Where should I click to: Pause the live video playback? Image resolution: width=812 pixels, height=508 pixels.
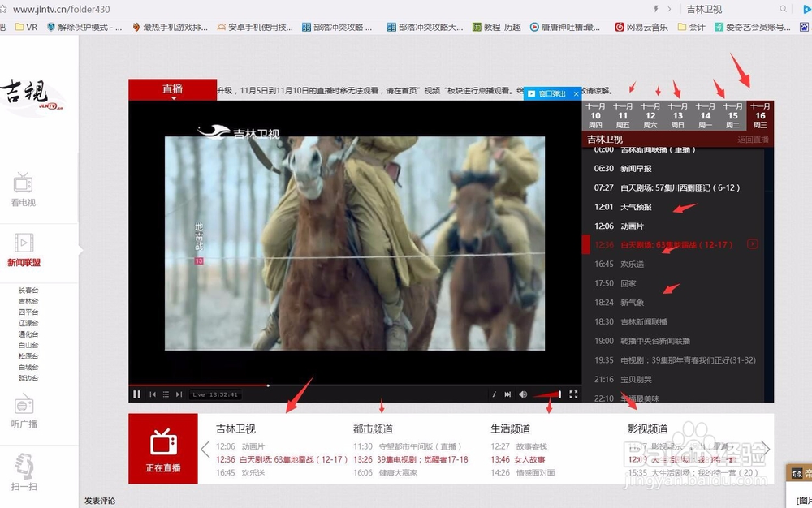[136, 394]
